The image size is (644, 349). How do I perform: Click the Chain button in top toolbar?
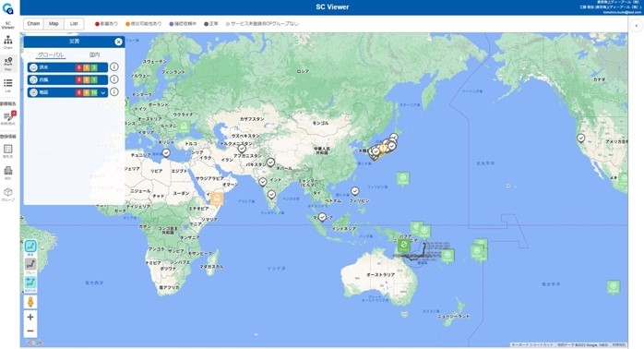click(x=34, y=24)
